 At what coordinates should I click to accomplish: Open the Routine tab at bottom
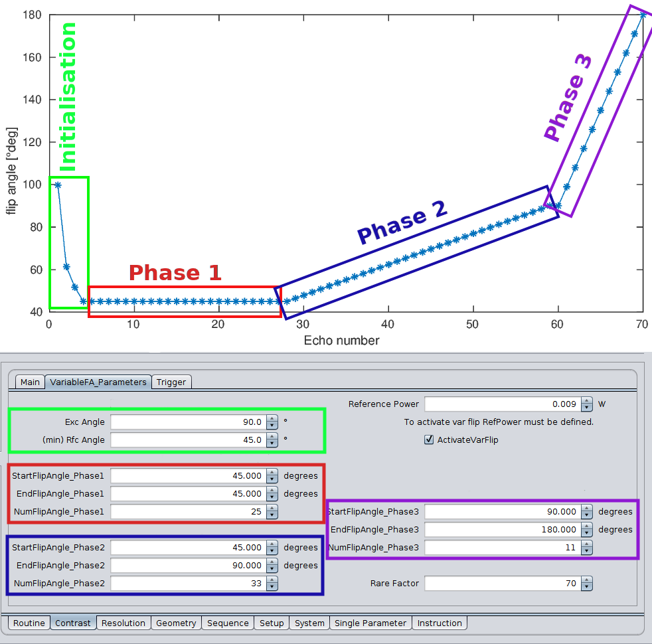click(29, 623)
